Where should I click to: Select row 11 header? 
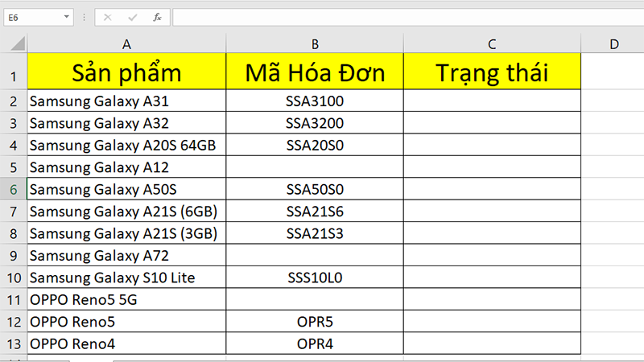coord(14,300)
